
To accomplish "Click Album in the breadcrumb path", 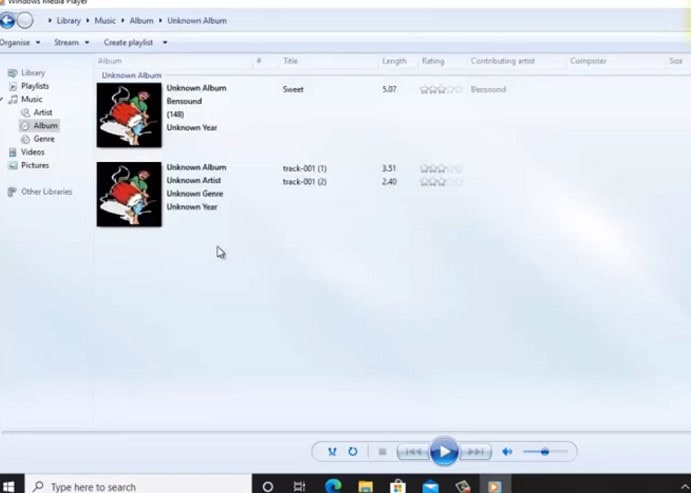I will (141, 20).
